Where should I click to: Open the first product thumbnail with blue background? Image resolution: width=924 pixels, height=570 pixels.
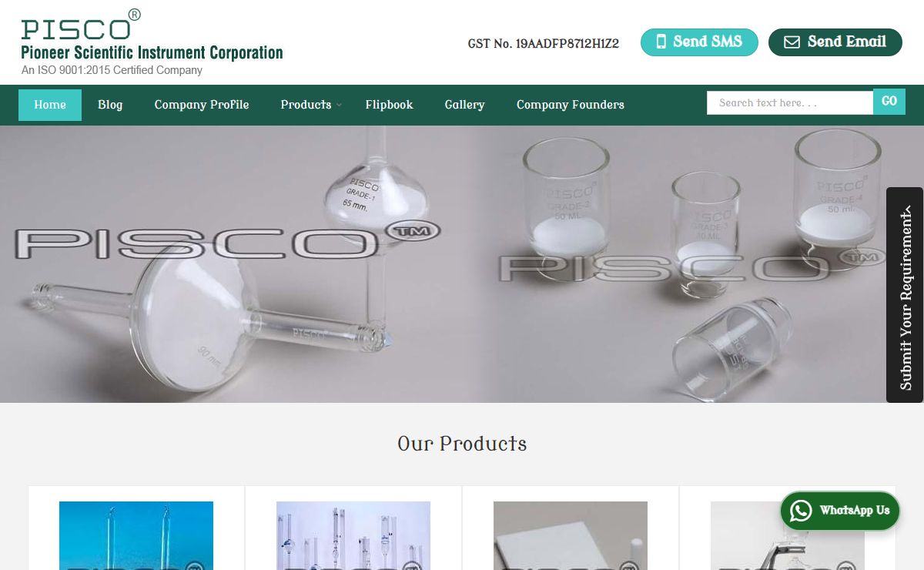(136, 535)
